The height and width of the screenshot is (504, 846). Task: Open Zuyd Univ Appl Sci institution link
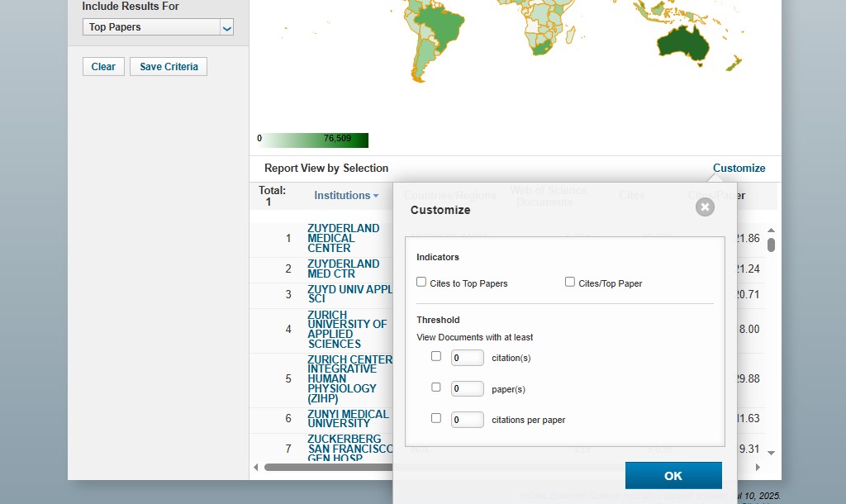pyautogui.click(x=350, y=294)
